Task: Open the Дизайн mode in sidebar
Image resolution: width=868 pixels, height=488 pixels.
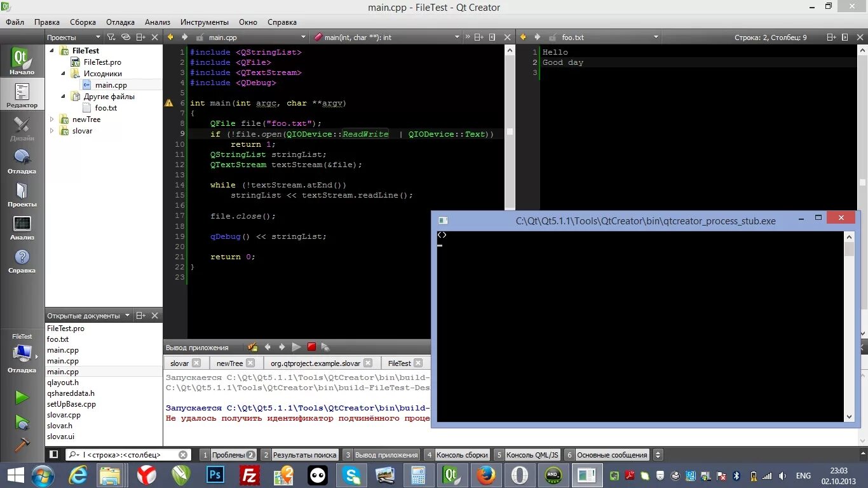Action: 22,128
